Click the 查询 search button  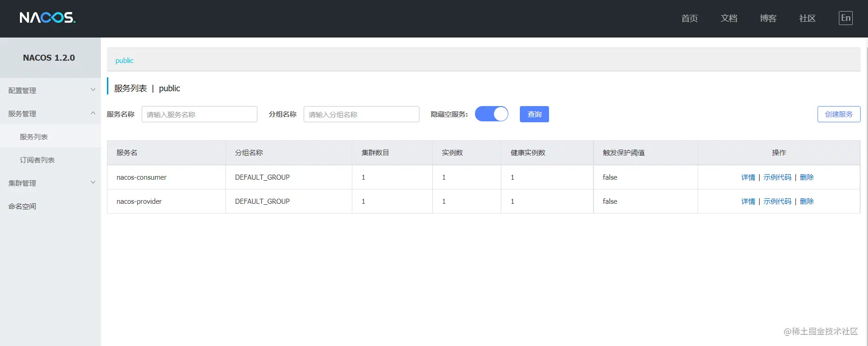(534, 114)
